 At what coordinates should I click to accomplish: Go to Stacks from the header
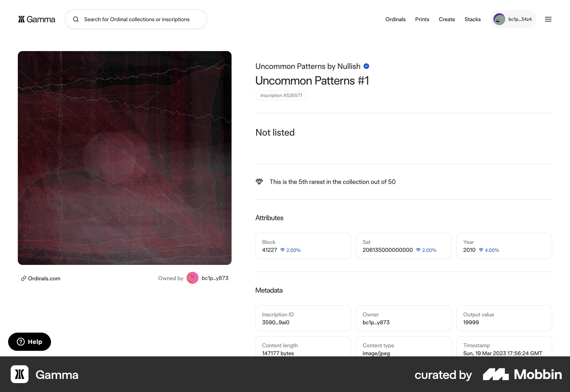tap(472, 19)
